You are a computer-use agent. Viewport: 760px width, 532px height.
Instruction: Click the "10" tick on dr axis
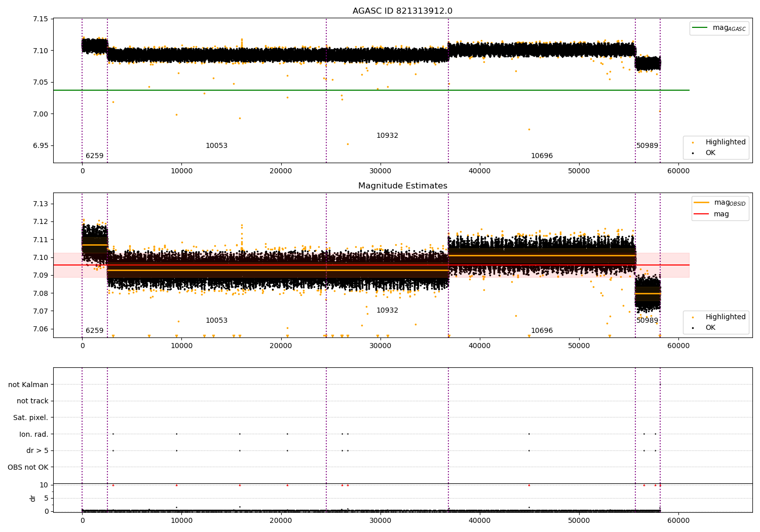pos(44,485)
